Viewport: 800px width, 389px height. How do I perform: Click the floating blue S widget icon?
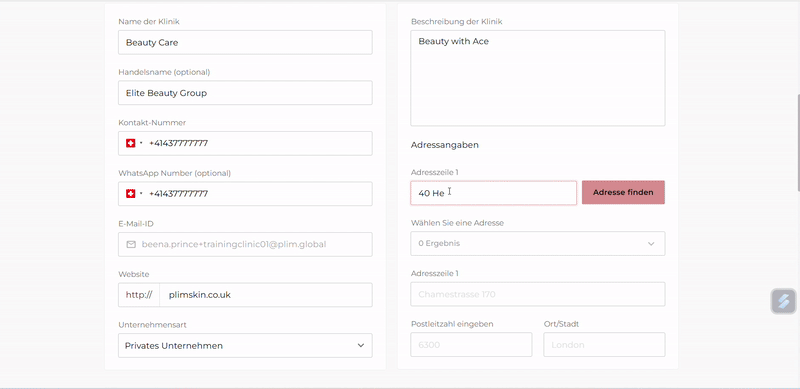[783, 301]
